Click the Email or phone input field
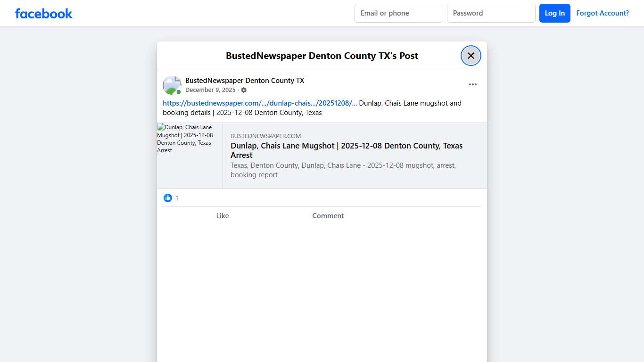 398,13
